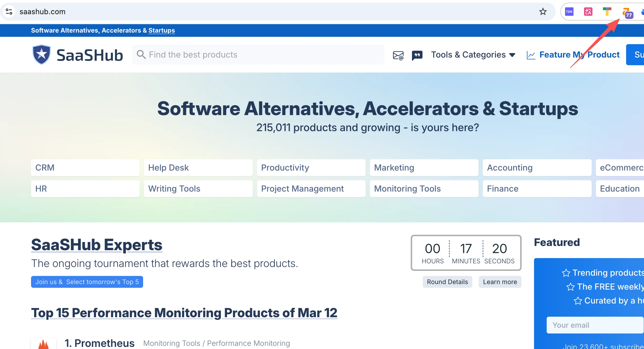Open the pink translate extension icon

pyautogui.click(x=588, y=12)
